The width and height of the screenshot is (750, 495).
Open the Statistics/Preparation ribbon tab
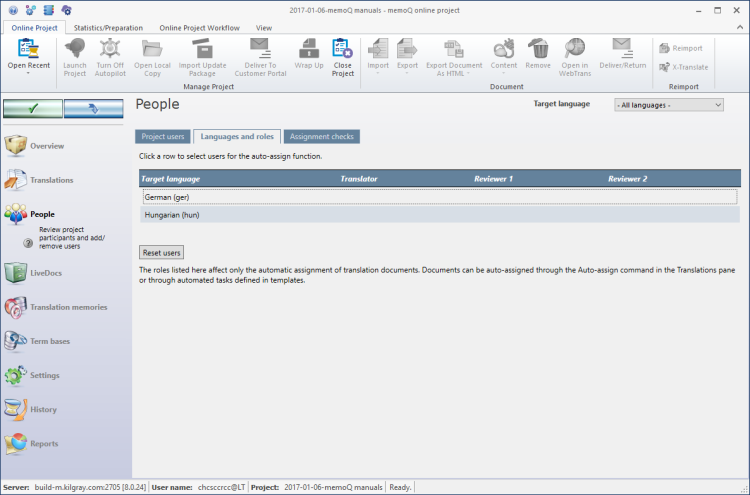[109, 28]
